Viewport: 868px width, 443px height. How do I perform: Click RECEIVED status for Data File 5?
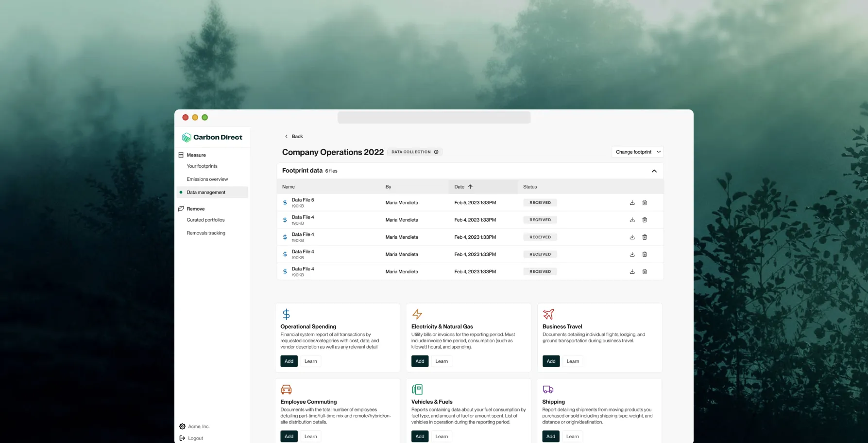(540, 203)
